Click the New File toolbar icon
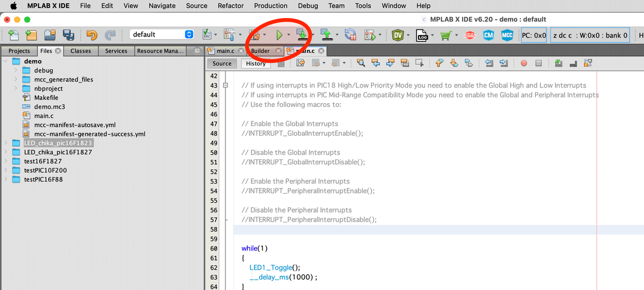Image resolution: width=644 pixels, height=290 pixels. tap(13, 35)
